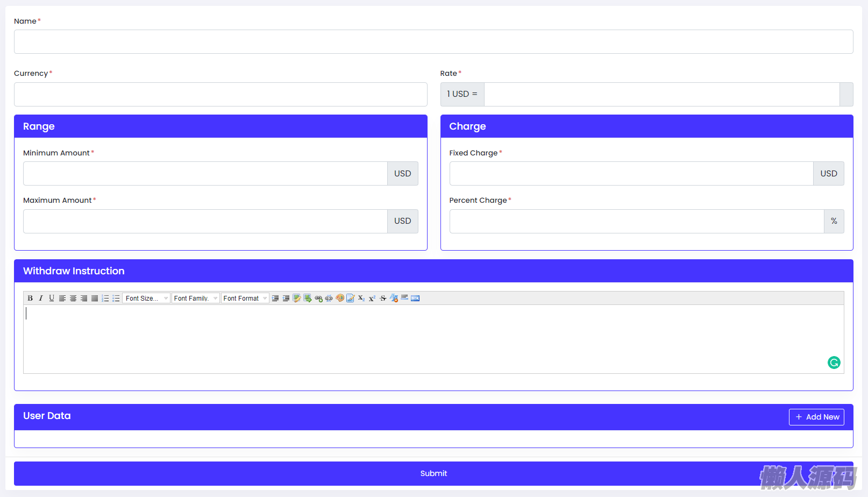The height and width of the screenshot is (497, 868).
Task: Open the text color palette icon
Action: pos(340,298)
